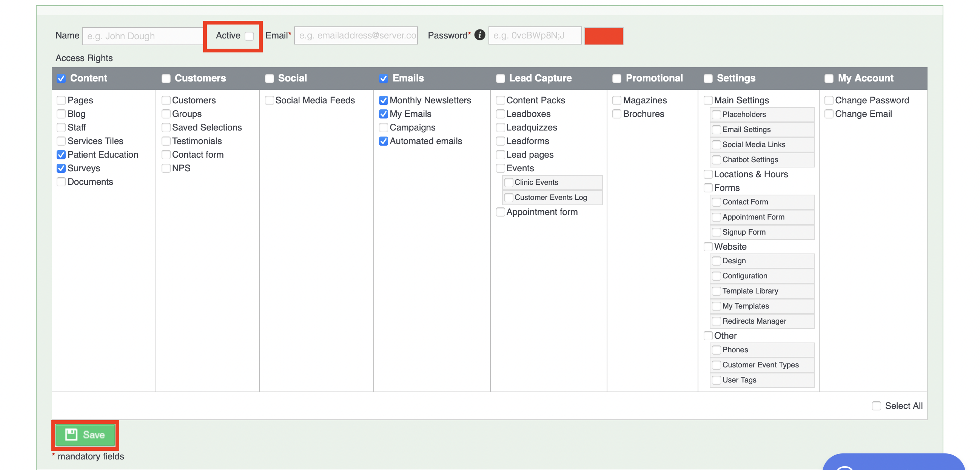The image size is (980, 470).
Task: Check the Lead Capture header checkbox
Action: (500, 78)
